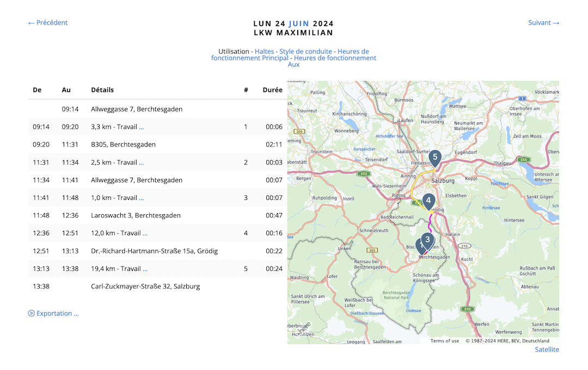The width and height of the screenshot is (588, 370).
Task: Open Terms of use on map
Action: (x=444, y=341)
